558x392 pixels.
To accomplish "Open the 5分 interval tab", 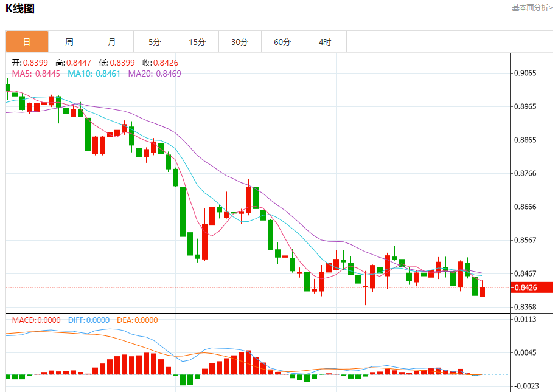I will (x=155, y=42).
